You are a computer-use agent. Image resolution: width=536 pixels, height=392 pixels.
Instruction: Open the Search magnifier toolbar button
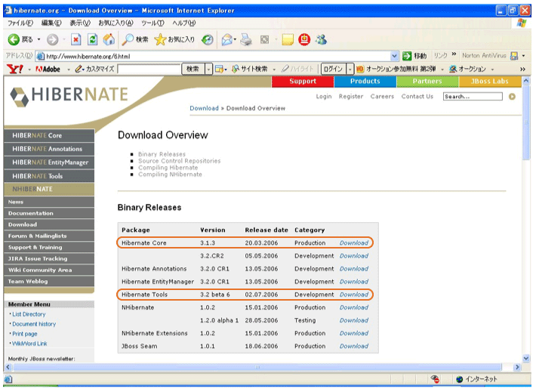[135, 40]
